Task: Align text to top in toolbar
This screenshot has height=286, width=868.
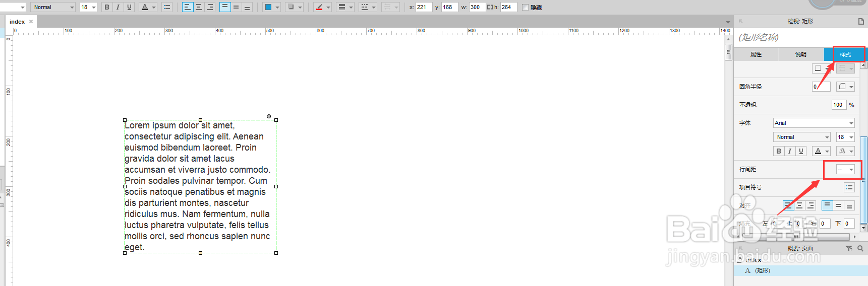Action: point(225,7)
